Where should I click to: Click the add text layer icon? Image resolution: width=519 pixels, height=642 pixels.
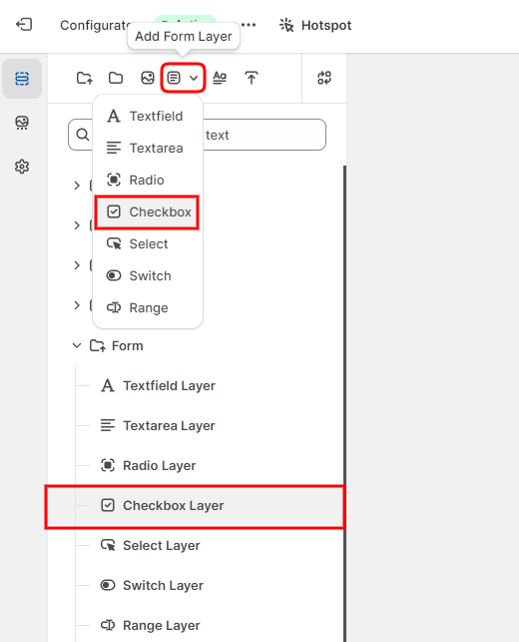coord(220,78)
